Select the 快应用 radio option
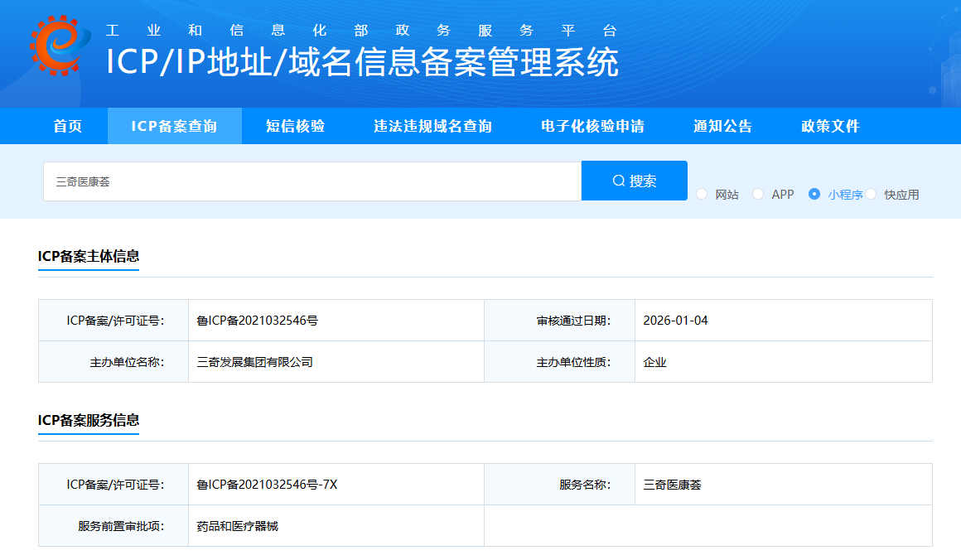The image size is (961, 560). click(x=872, y=194)
